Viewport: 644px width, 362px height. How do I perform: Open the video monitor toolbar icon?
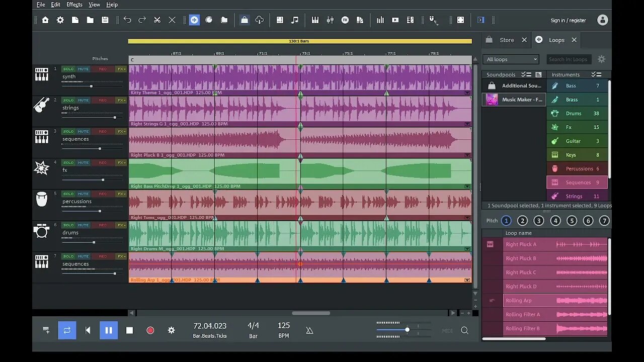pos(395,20)
